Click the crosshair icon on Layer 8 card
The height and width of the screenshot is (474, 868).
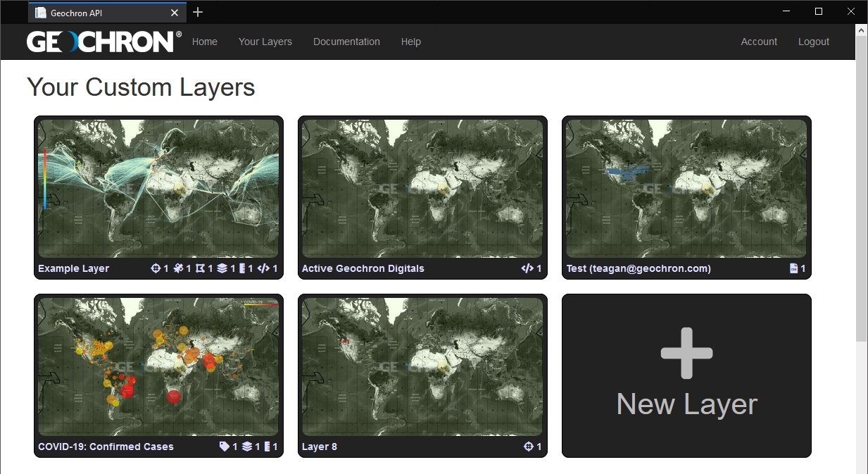pos(529,447)
